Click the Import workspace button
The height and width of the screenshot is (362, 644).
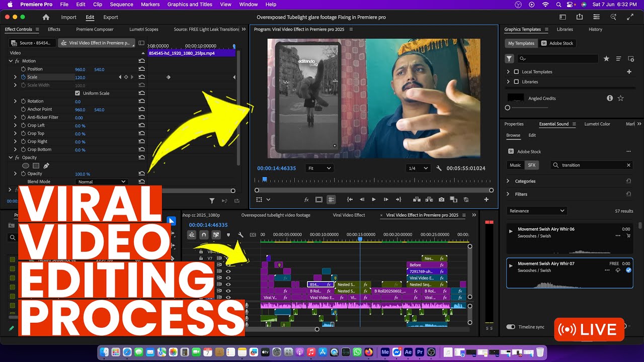(68, 17)
